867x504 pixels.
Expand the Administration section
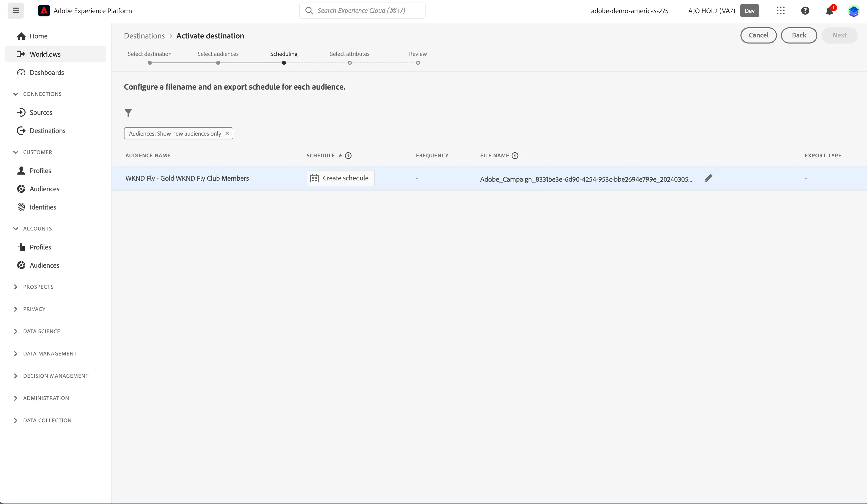click(15, 398)
